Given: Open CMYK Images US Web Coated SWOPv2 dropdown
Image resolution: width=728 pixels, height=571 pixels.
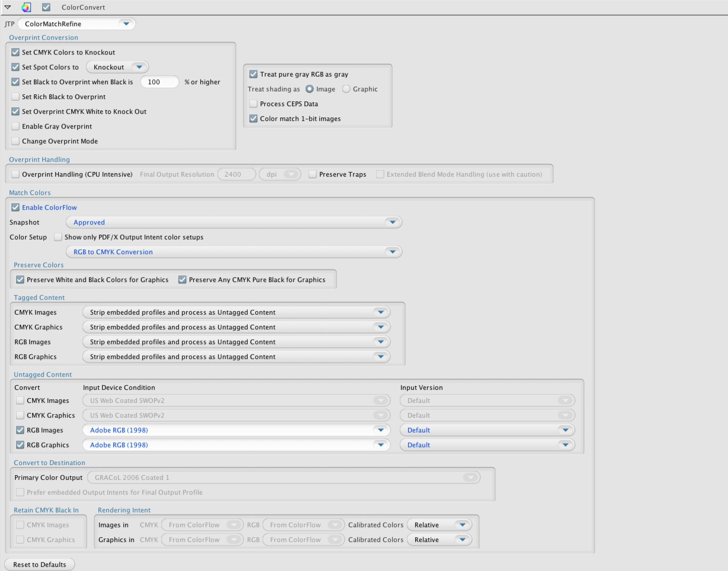Looking at the screenshot, I should click(236, 401).
